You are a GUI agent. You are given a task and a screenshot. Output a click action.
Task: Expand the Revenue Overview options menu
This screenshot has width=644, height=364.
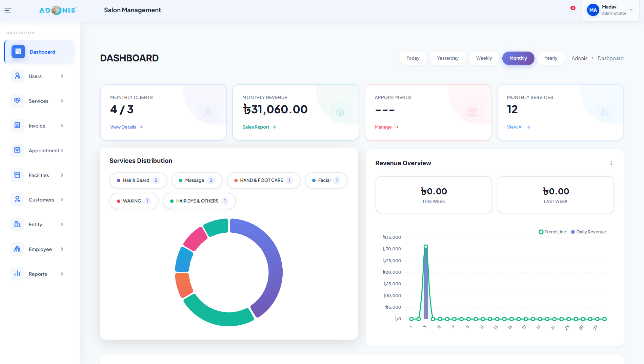tap(611, 163)
